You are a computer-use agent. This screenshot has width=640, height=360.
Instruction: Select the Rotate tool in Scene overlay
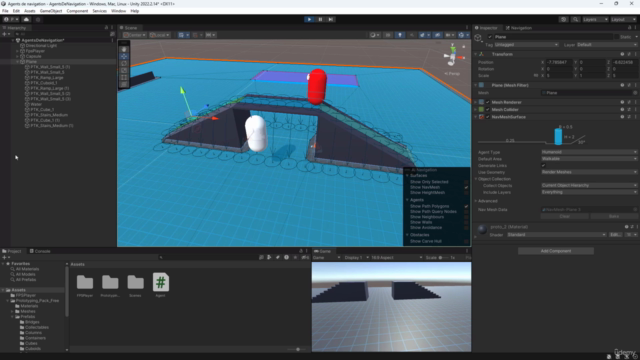tap(124, 63)
